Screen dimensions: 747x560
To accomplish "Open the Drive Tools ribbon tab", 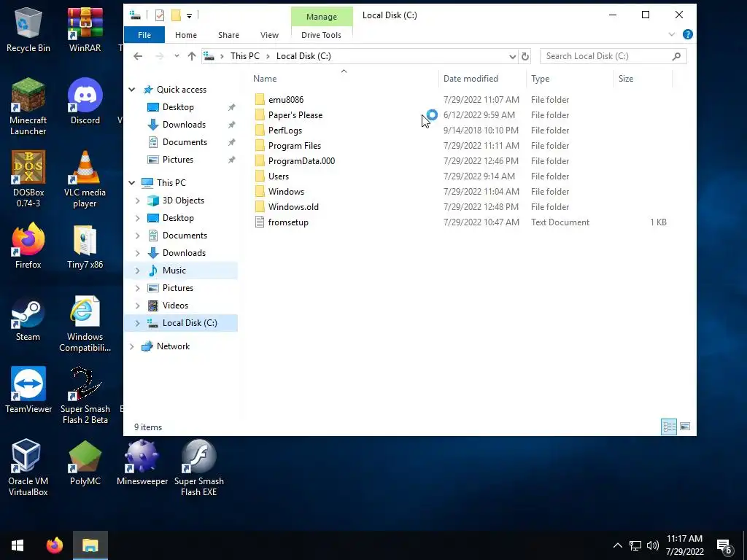I will (321, 35).
